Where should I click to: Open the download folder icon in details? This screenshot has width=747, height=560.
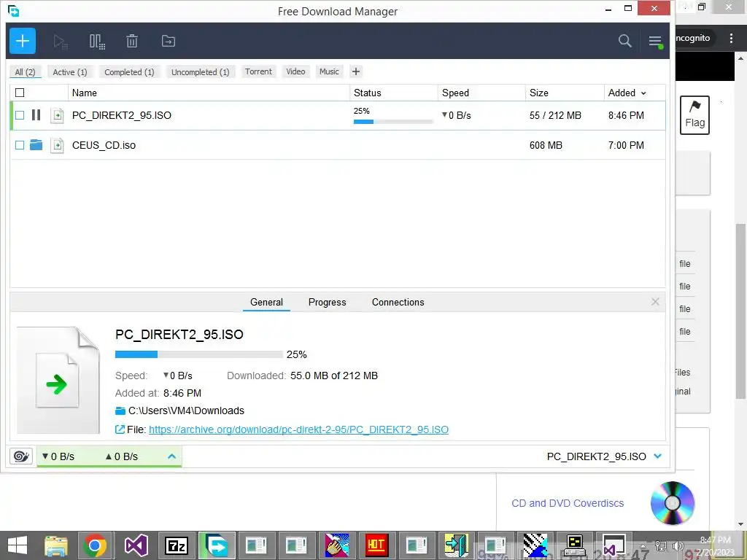click(120, 411)
